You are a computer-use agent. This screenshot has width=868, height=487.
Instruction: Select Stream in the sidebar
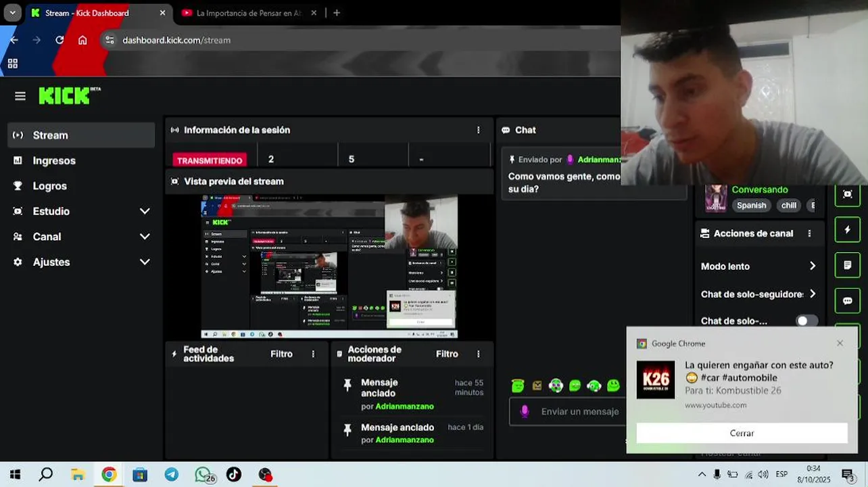click(x=82, y=135)
